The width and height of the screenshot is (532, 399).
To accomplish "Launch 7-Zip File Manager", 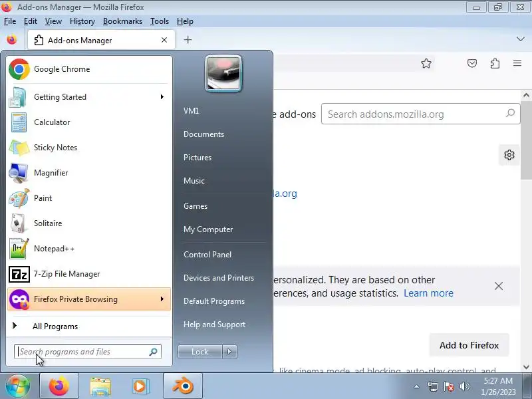I will pyautogui.click(x=89, y=274).
